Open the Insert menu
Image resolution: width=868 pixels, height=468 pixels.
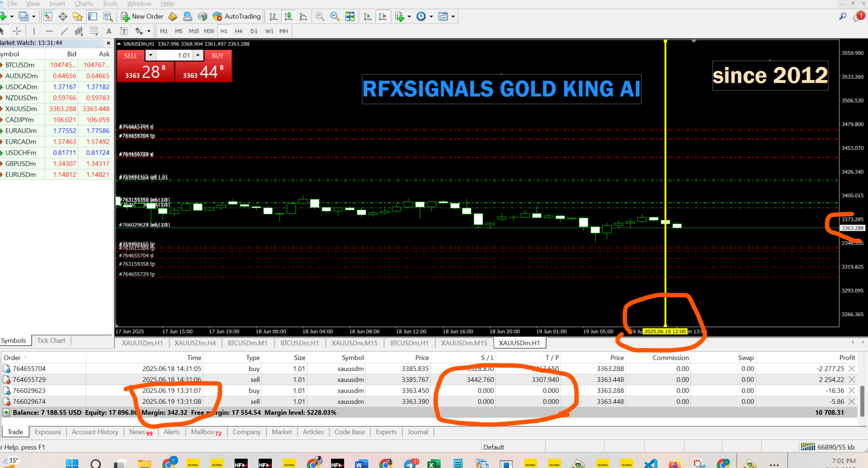pos(57,4)
